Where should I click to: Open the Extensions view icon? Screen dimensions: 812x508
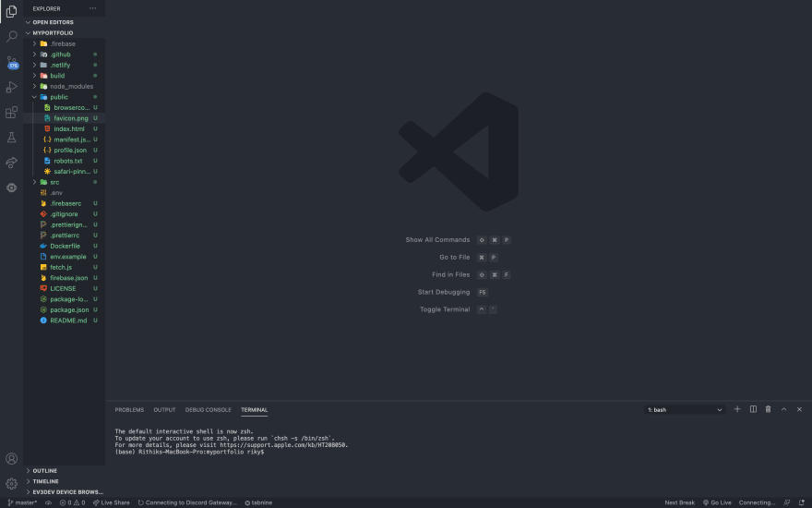point(11,112)
